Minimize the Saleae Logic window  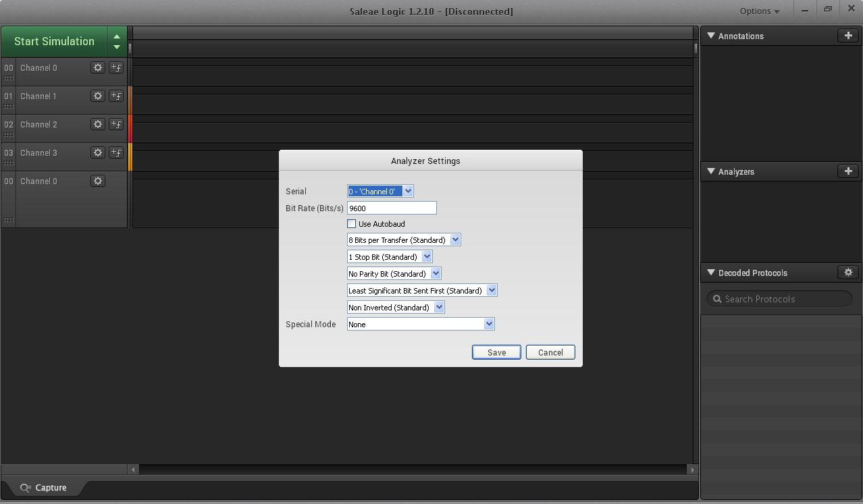point(804,9)
